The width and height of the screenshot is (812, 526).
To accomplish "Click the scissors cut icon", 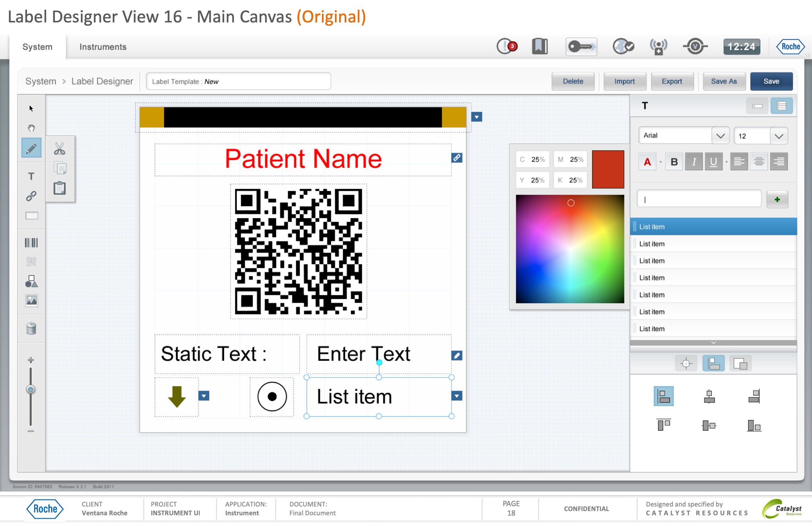I will (x=60, y=149).
